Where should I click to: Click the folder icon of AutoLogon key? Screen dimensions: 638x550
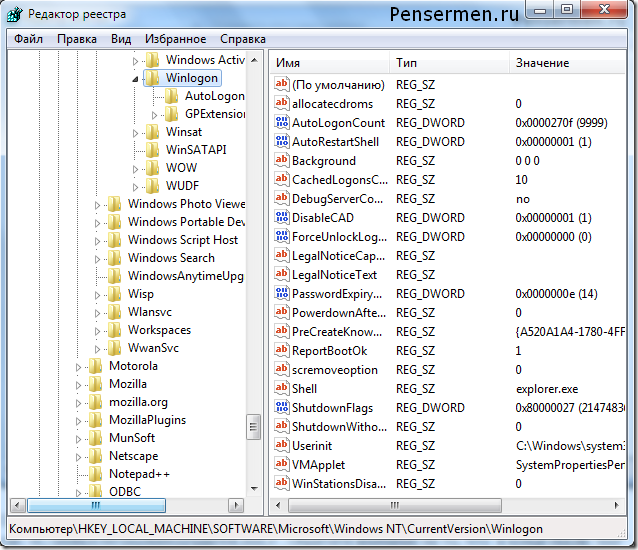[171, 96]
